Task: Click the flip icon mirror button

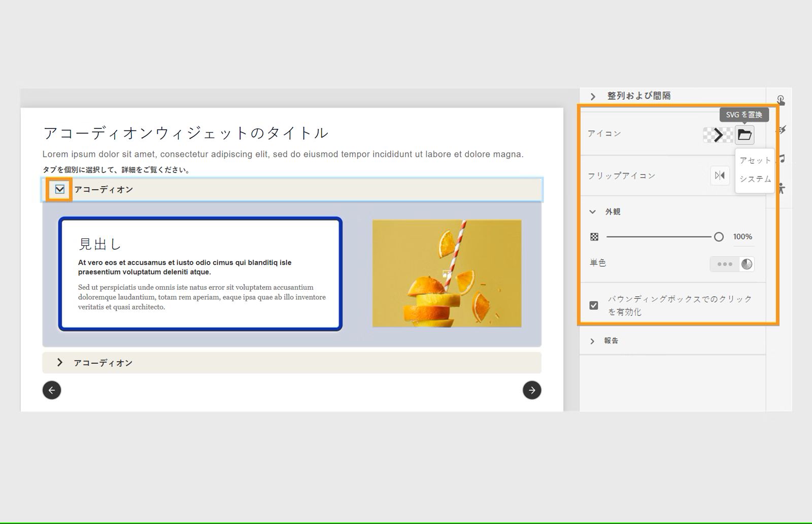Action: click(x=720, y=176)
